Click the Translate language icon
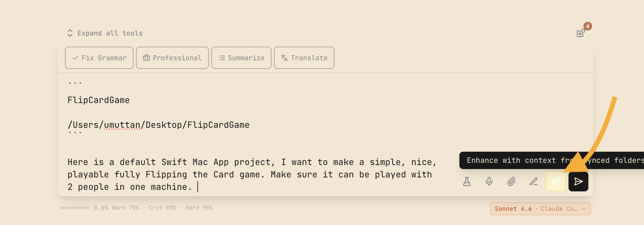This screenshot has height=225, width=644. pos(284,58)
